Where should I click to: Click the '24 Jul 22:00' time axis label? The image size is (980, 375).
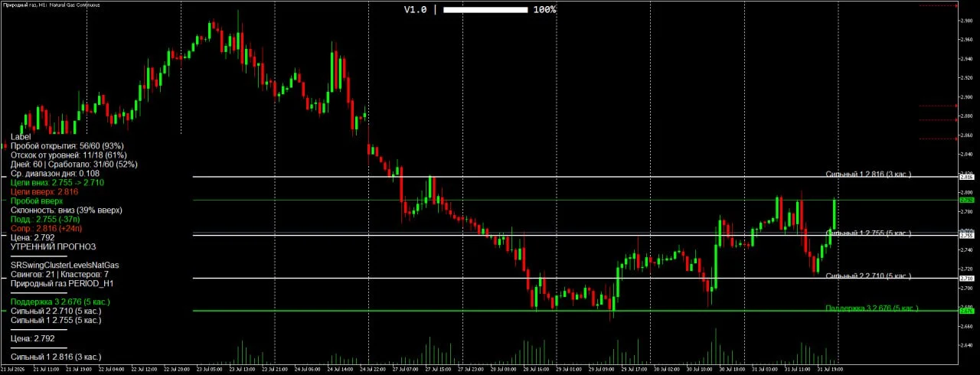[x=373, y=369]
